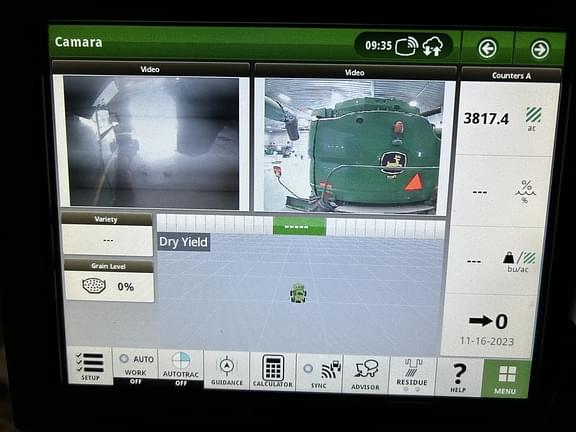Open Residue settings

(412, 375)
